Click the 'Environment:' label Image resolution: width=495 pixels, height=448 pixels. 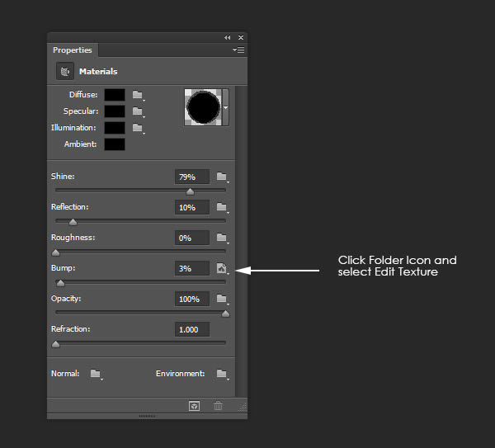click(180, 374)
